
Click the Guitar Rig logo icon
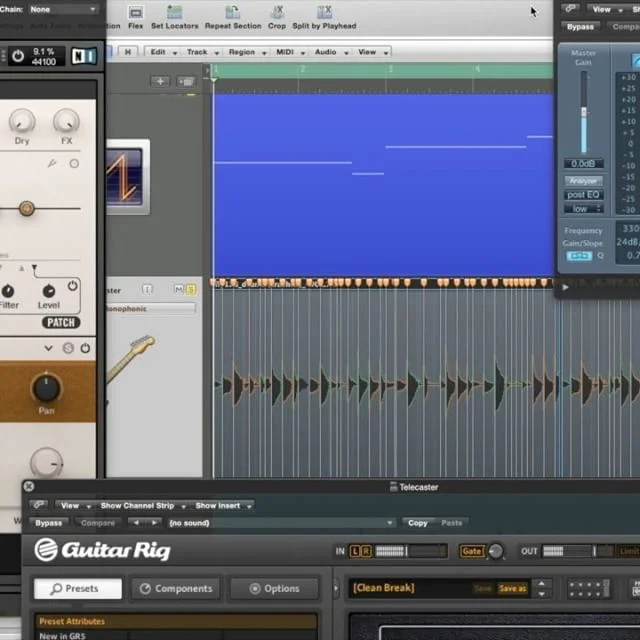pyautogui.click(x=46, y=550)
